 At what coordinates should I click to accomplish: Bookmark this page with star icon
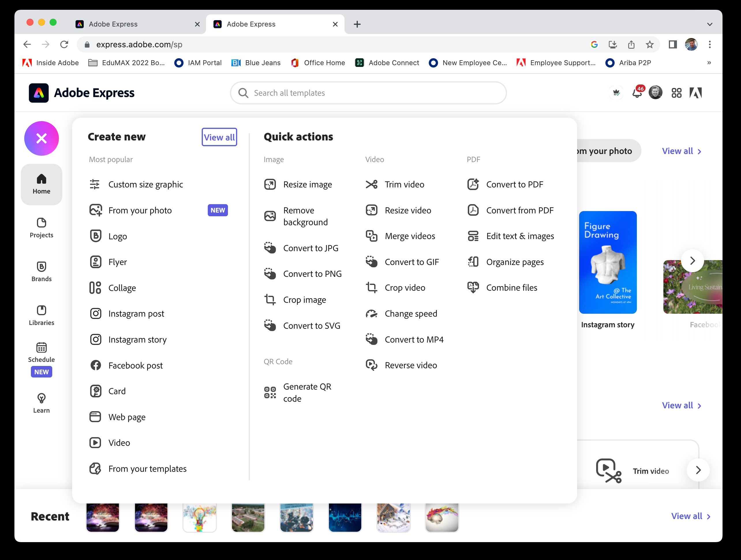pos(650,44)
